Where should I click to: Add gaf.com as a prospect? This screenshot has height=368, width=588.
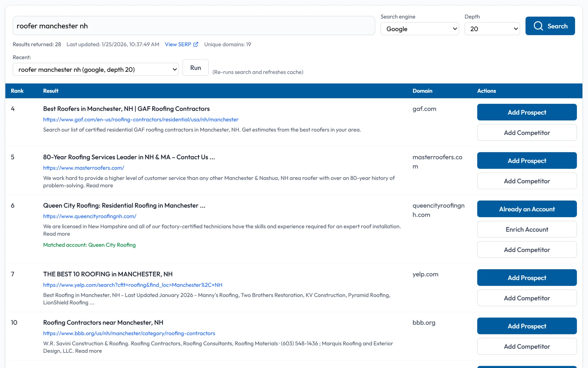[x=527, y=112]
